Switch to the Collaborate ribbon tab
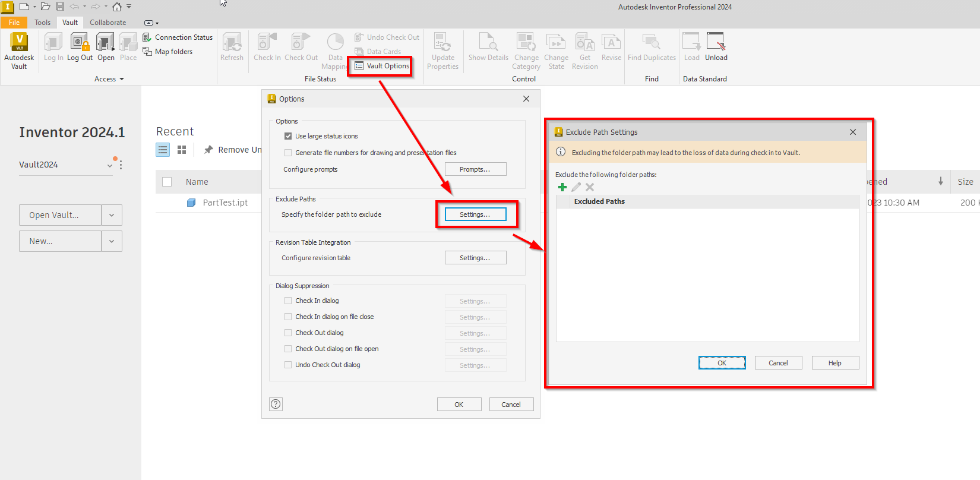 coord(108,23)
